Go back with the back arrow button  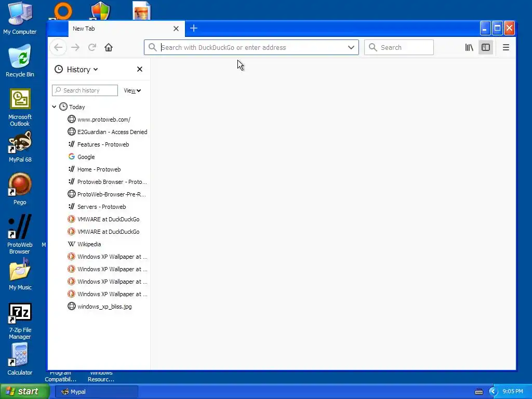coord(58,47)
